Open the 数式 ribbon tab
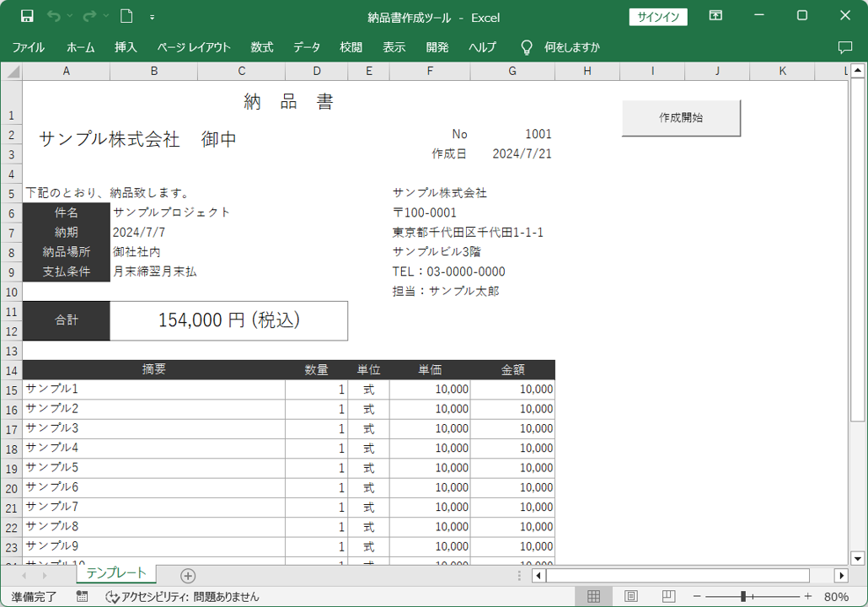This screenshot has width=868, height=607. click(x=261, y=47)
